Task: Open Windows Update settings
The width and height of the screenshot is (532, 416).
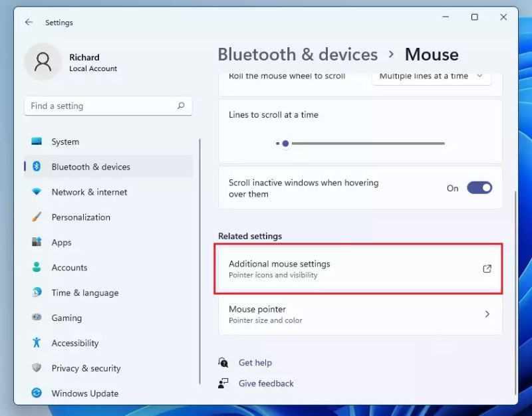Action: click(x=84, y=393)
